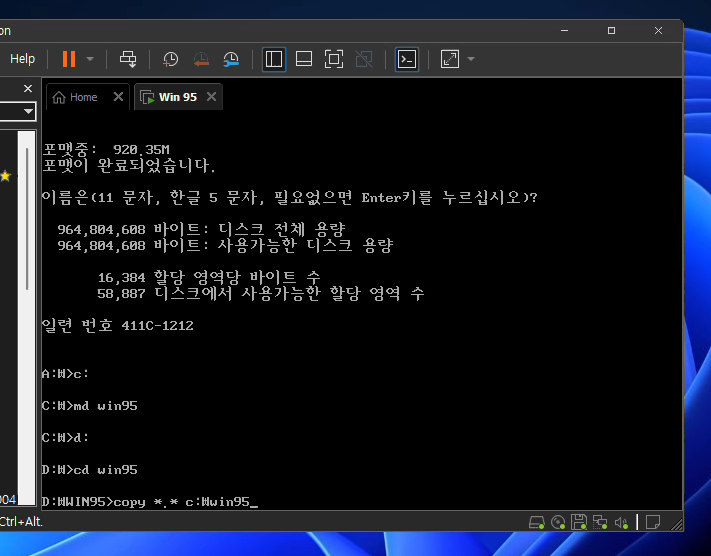Open the snapshot manager

pyautogui.click(x=231, y=59)
